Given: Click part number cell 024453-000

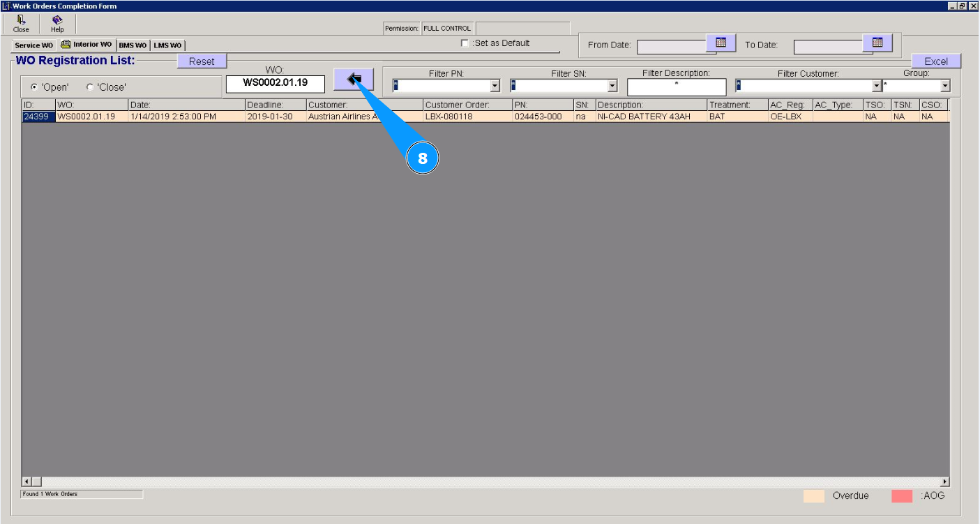Looking at the screenshot, I should (x=543, y=117).
